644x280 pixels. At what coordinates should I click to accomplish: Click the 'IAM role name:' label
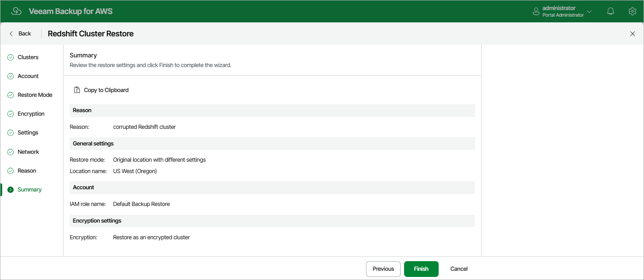(88, 204)
